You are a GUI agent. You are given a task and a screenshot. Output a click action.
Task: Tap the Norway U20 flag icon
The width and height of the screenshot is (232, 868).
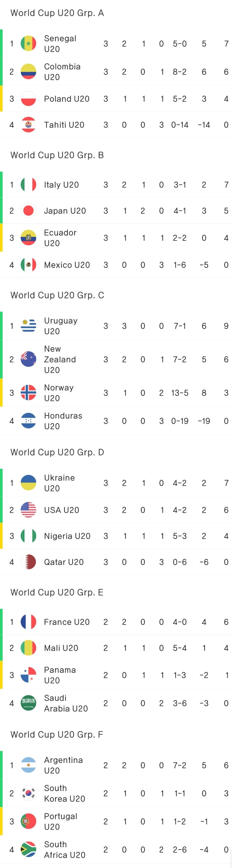click(x=28, y=393)
